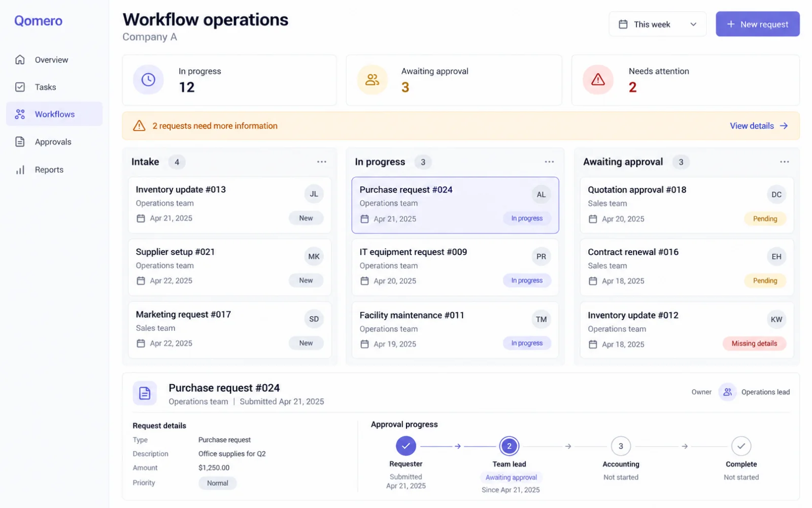This screenshot has height=508, width=812.
Task: Click the Approvals document icon
Action: click(x=20, y=142)
